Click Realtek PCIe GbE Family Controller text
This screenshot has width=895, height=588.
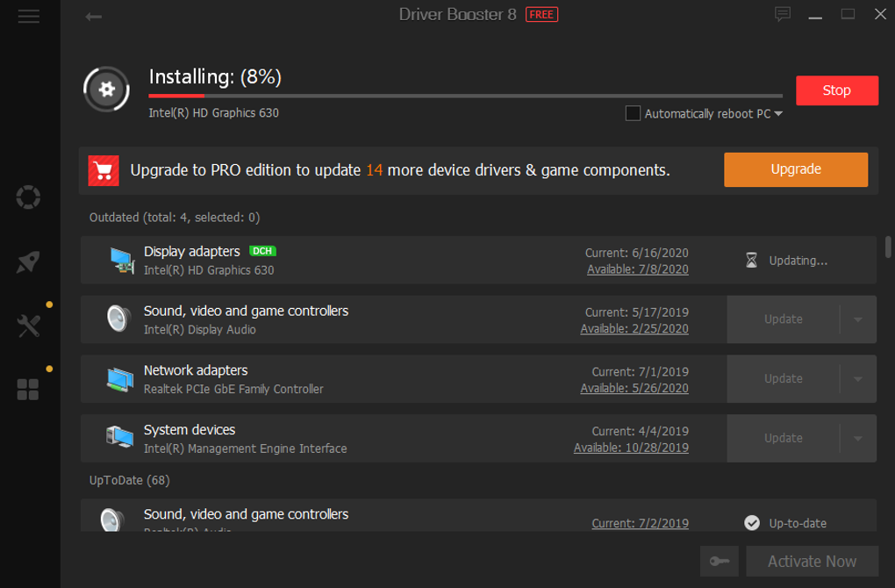(233, 390)
